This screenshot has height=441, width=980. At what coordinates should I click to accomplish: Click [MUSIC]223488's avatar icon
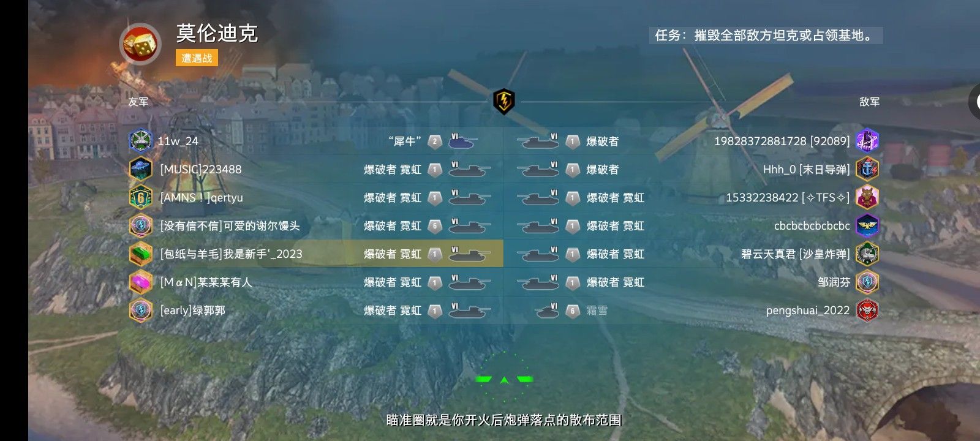pos(141,169)
